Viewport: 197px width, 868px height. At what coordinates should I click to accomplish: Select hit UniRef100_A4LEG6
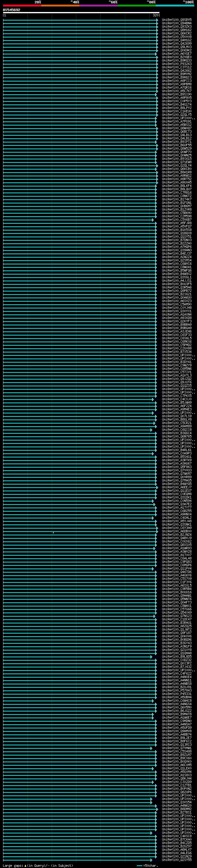(177, 853)
